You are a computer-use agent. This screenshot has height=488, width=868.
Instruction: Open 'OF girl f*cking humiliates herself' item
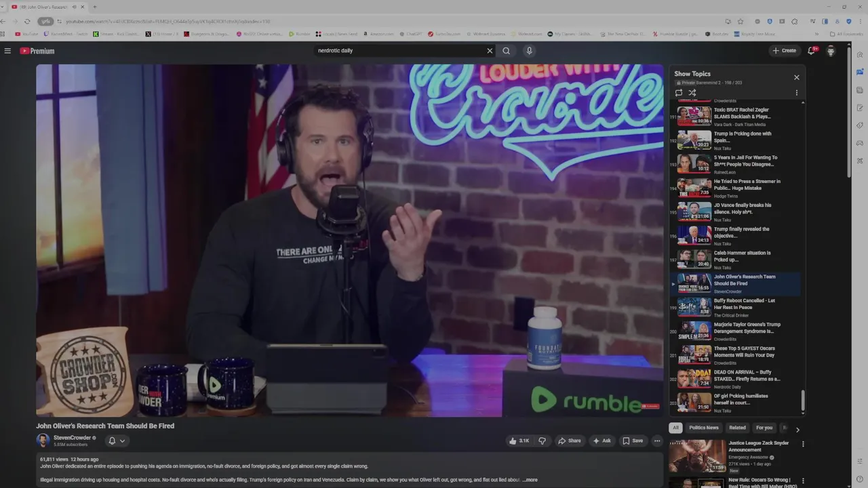point(736,402)
